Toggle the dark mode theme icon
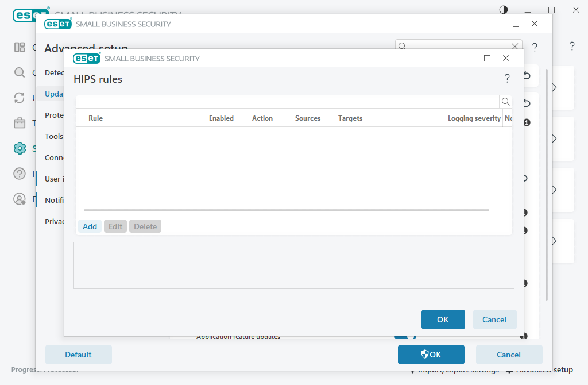Image resolution: width=588 pixels, height=385 pixels. (504, 10)
